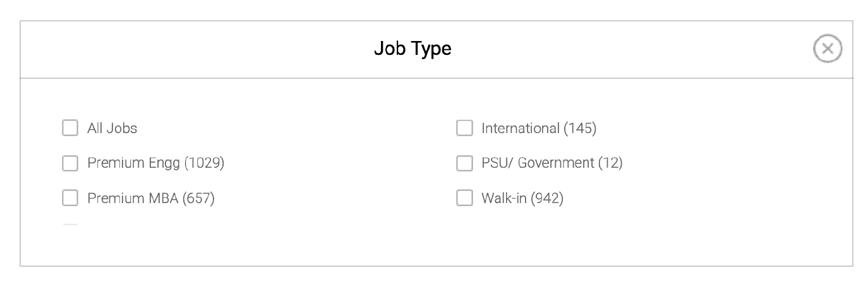868x304 pixels.
Task: Click the 'Premium Engg' label text
Action: tap(134, 163)
